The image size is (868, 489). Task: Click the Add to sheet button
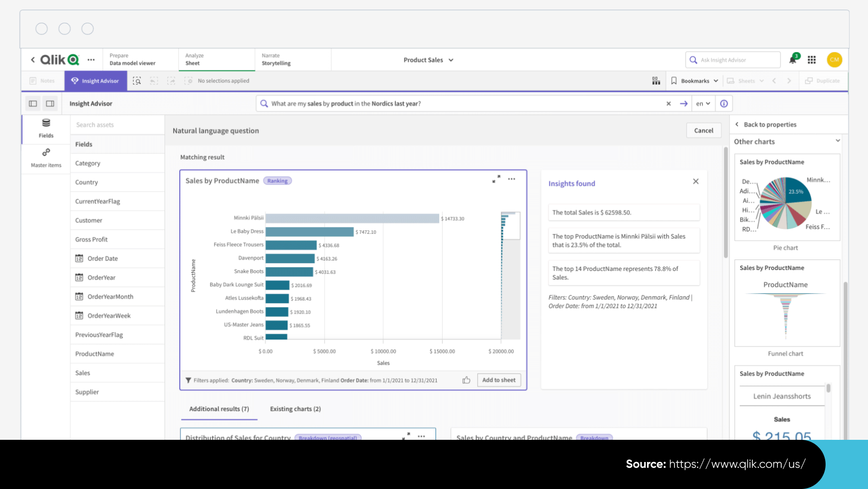[x=499, y=380]
